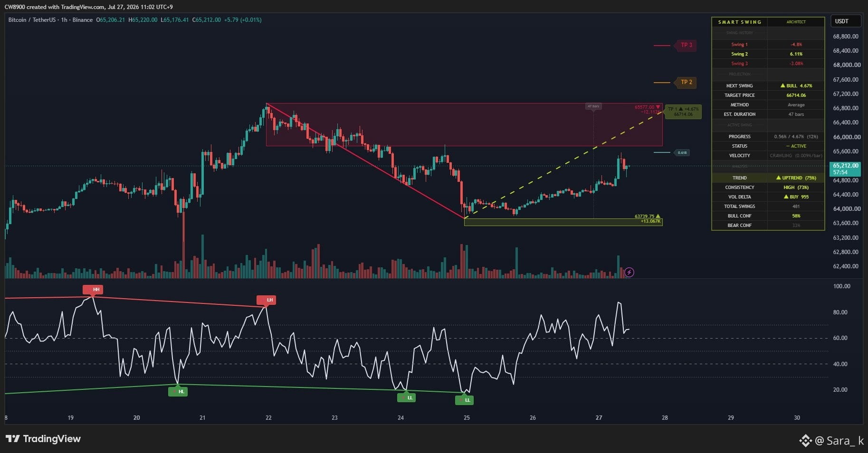868x453 pixels.
Task: Click the VELOCITY value CRAWLING
Action: click(796, 156)
